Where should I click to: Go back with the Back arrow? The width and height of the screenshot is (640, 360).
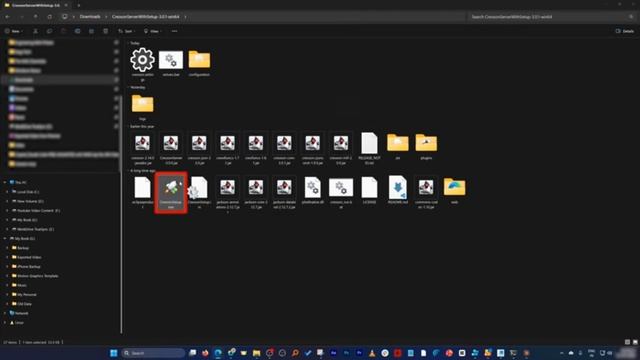click(x=8, y=17)
